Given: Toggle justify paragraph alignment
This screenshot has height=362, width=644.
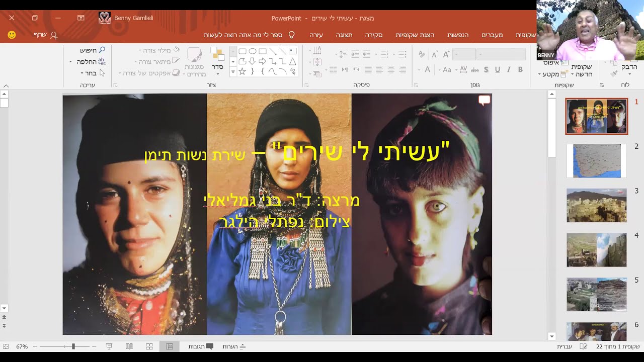Looking at the screenshot, I should (x=368, y=69).
